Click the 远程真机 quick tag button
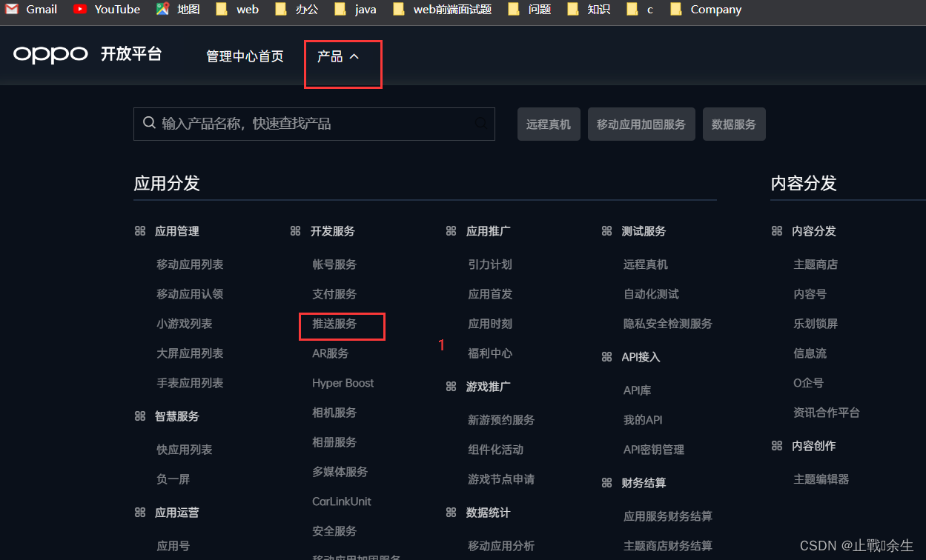 tap(549, 124)
